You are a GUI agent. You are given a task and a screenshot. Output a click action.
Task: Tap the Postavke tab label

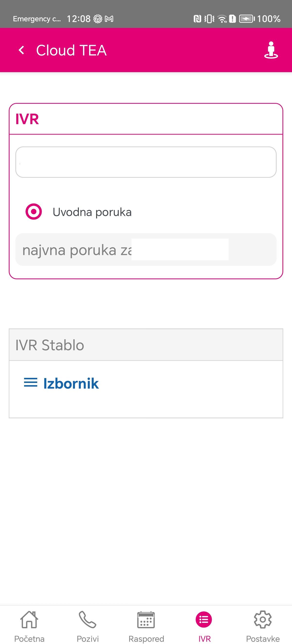(263, 639)
